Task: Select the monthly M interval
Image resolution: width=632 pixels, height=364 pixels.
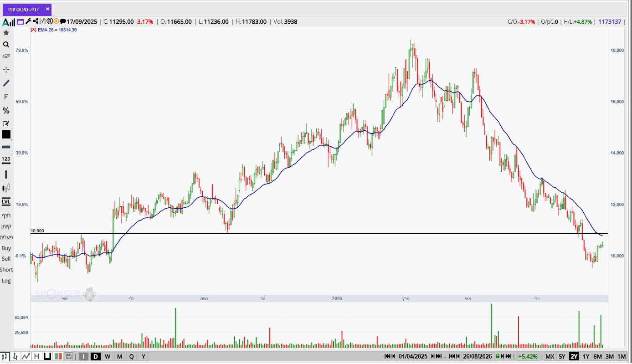Action: pyautogui.click(x=119, y=356)
